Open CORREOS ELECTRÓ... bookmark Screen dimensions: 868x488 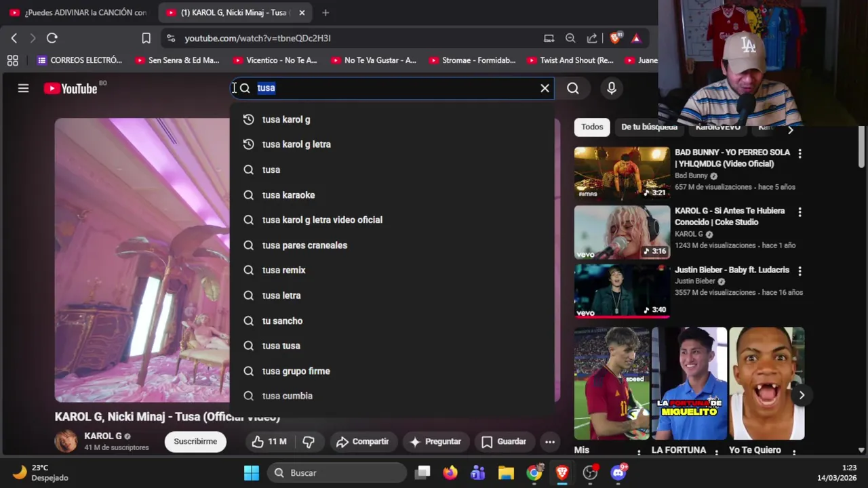[x=80, y=60]
